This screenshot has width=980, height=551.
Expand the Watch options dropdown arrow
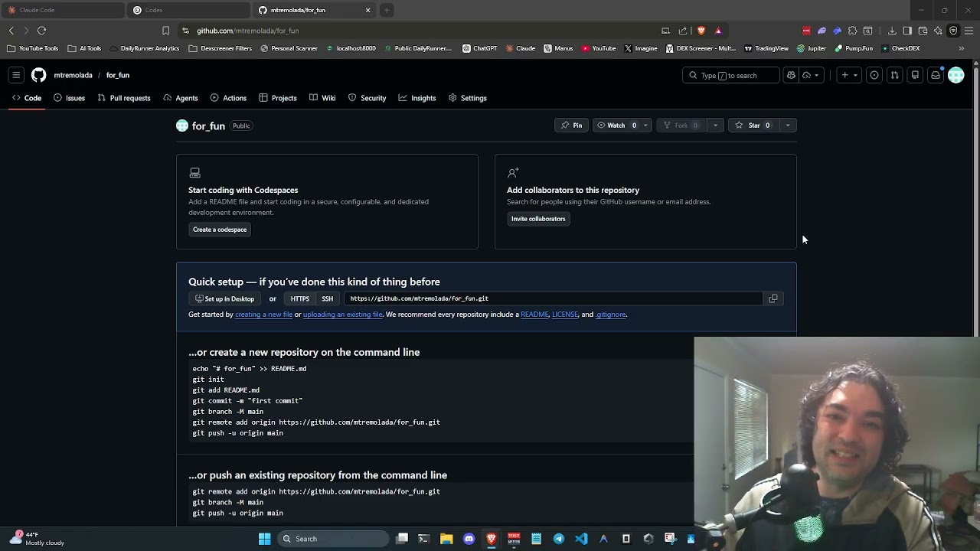(645, 126)
